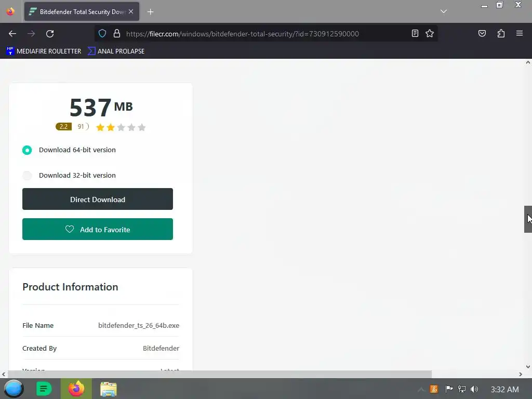This screenshot has width=532, height=399.
Task: Select Download 32-bit version radio button
Action: click(27, 176)
